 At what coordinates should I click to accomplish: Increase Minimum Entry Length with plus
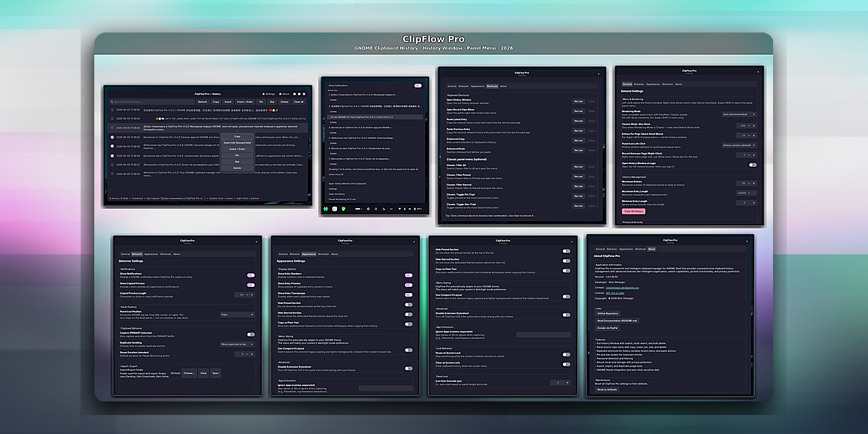coord(753,203)
